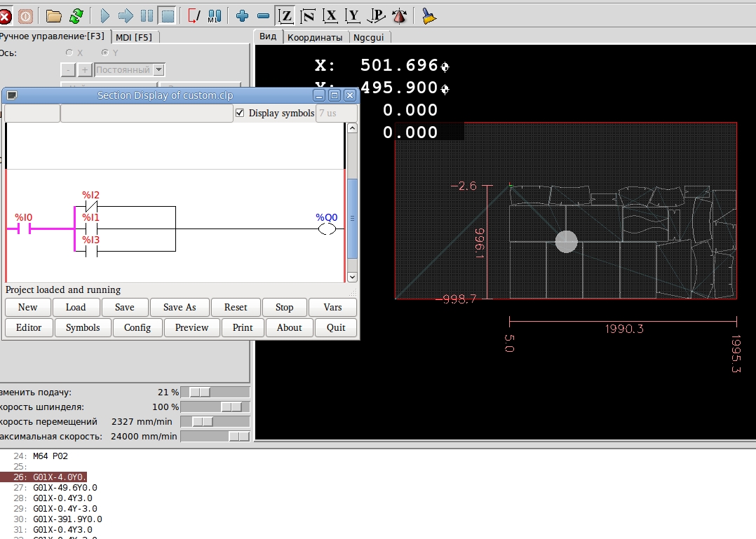Clear live plot with broom icon
The image size is (756, 539).
click(x=429, y=15)
